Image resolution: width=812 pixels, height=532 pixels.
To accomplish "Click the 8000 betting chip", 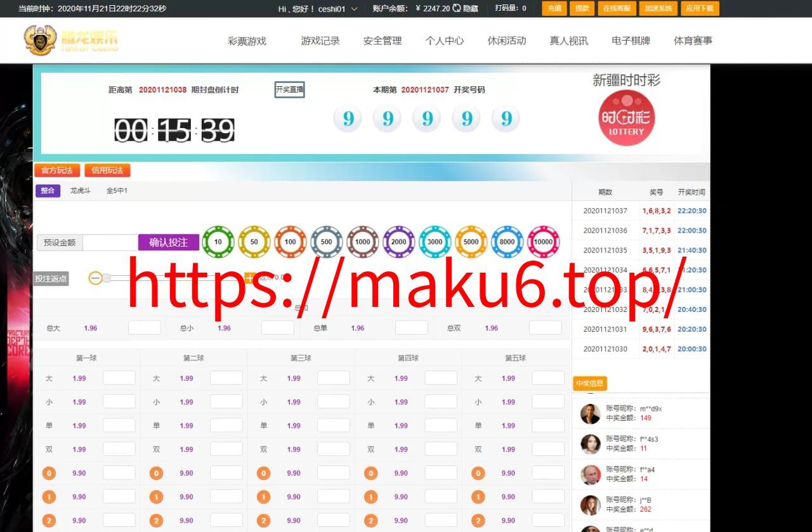I will pos(507,242).
